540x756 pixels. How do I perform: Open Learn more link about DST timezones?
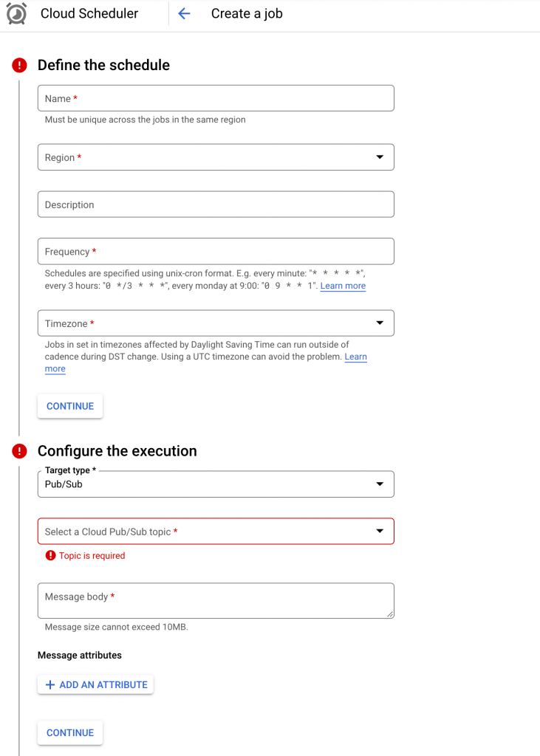pos(355,357)
